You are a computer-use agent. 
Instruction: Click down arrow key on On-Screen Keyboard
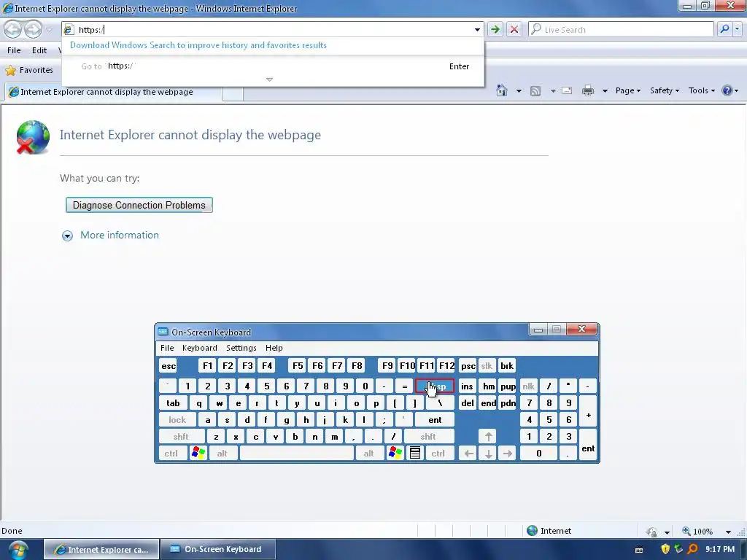[x=488, y=454]
